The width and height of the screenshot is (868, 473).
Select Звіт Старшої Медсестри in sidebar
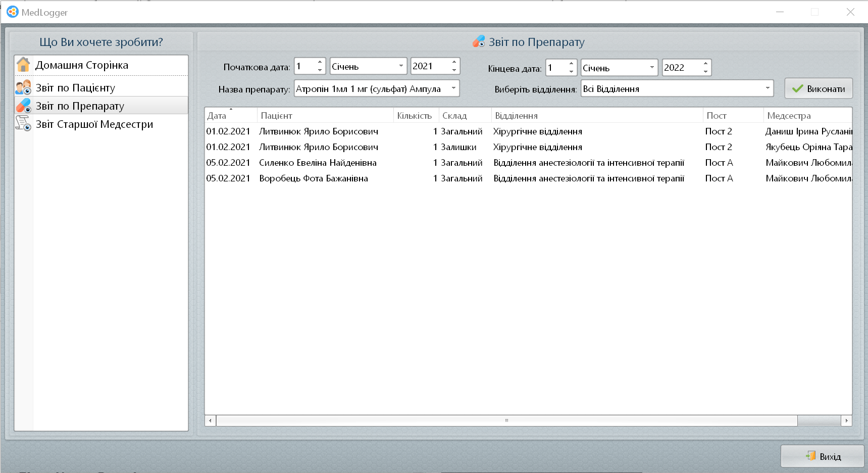[94, 124]
